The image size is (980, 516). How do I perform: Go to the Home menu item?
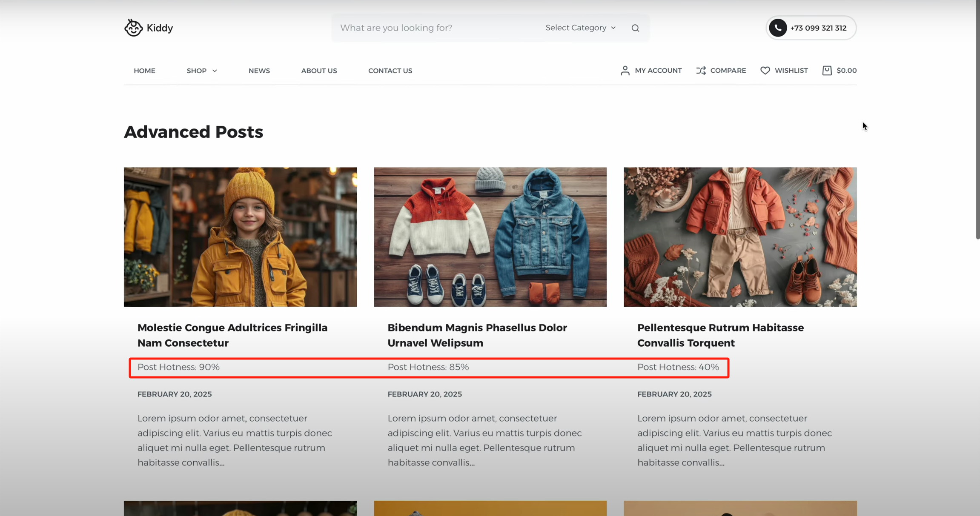pyautogui.click(x=144, y=71)
